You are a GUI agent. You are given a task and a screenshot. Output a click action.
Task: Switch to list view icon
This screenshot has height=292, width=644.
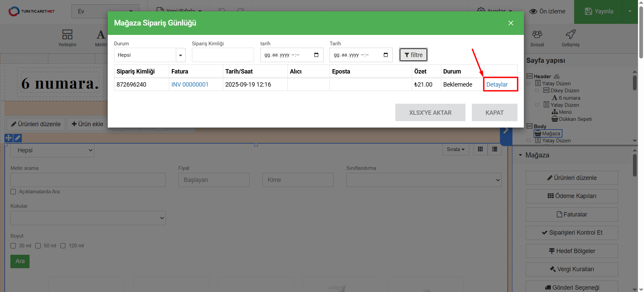click(495, 149)
